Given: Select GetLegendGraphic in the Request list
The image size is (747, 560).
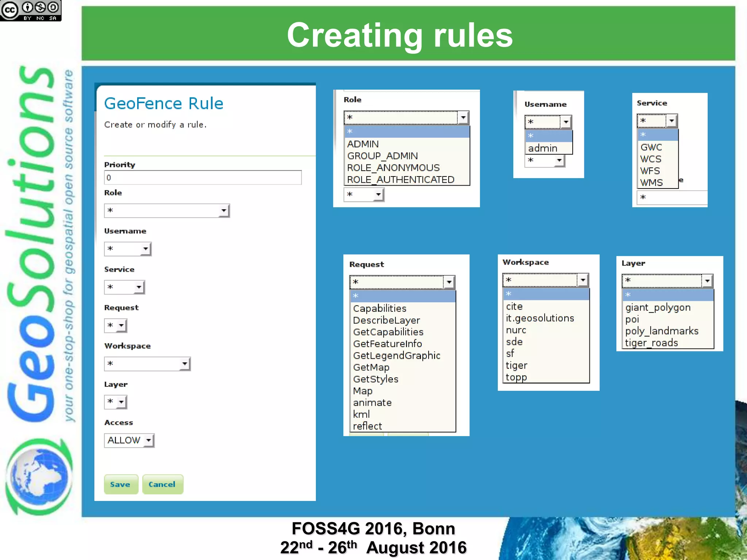Looking at the screenshot, I should point(403,355).
